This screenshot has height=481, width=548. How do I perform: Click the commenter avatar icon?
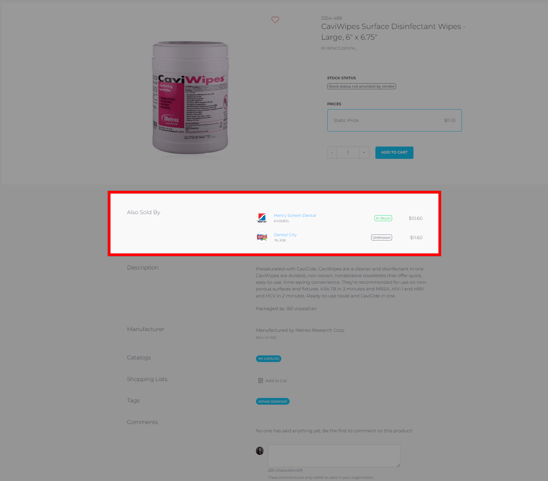coord(260,451)
